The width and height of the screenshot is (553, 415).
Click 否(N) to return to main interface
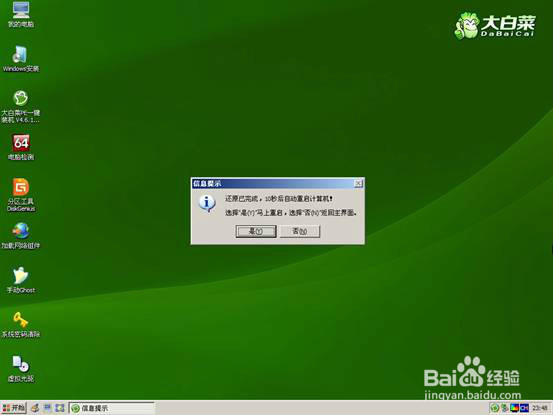point(300,231)
